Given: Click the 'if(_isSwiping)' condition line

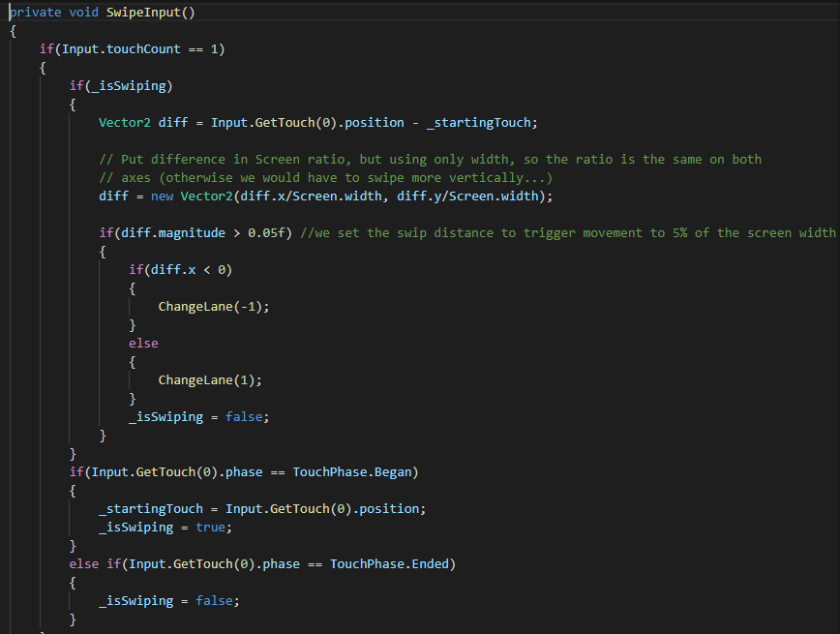Looking at the screenshot, I should pyautogui.click(x=121, y=86).
